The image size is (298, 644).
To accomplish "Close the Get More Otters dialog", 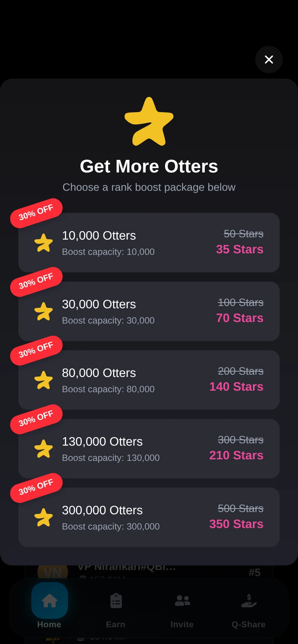I will (269, 60).
